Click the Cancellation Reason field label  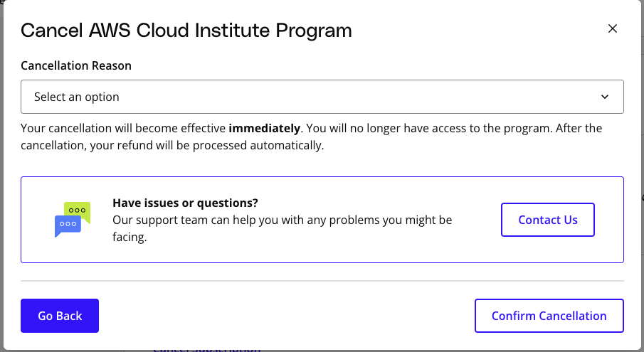click(76, 65)
